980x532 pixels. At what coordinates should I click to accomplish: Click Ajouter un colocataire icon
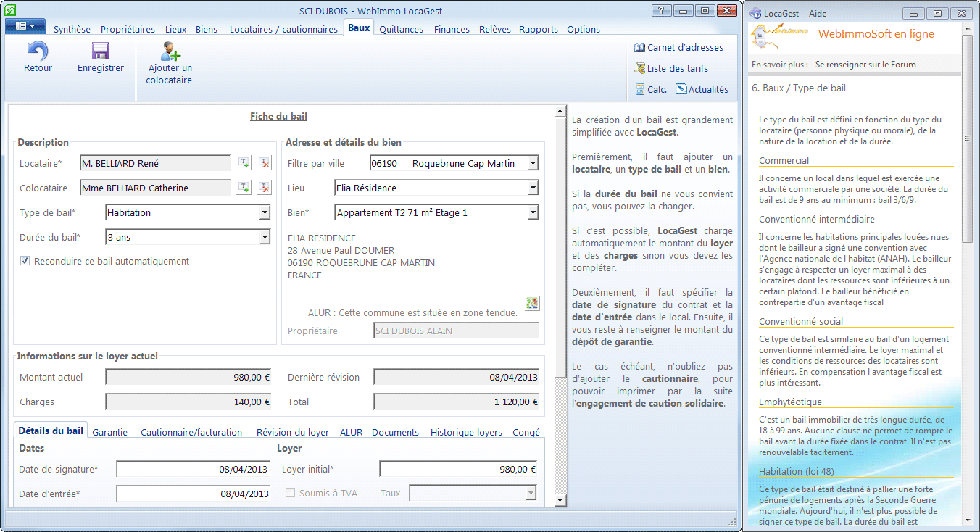[x=171, y=51]
